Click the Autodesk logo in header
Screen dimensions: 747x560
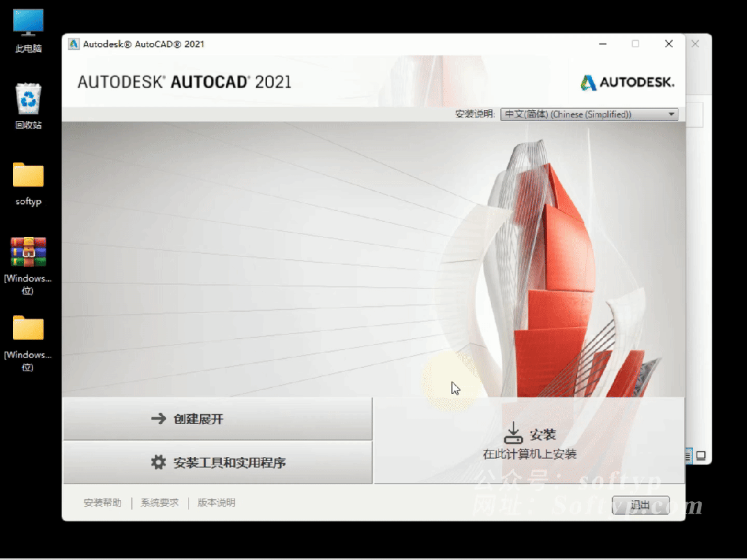tap(627, 82)
